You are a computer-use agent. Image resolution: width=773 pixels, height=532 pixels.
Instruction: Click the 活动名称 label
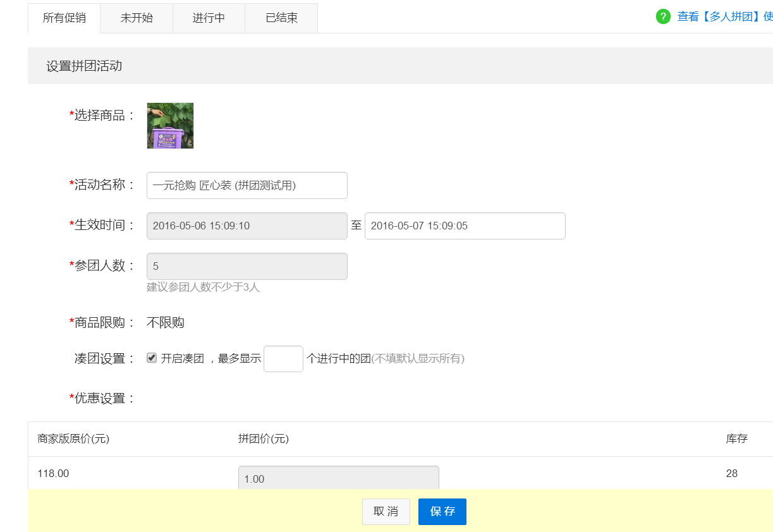pyautogui.click(x=102, y=184)
